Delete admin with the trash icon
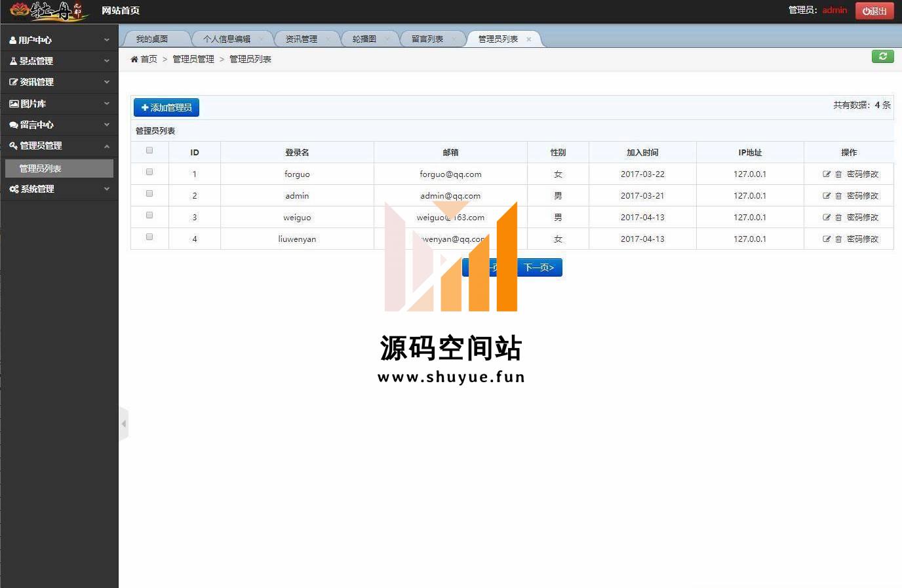The image size is (902, 588). tap(838, 196)
